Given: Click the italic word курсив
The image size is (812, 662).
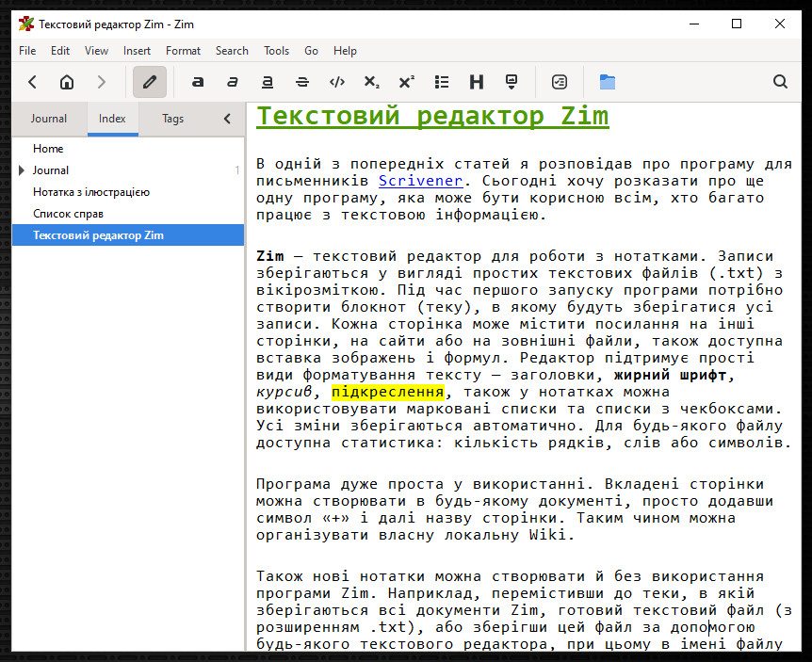Looking at the screenshot, I should 284,392.
